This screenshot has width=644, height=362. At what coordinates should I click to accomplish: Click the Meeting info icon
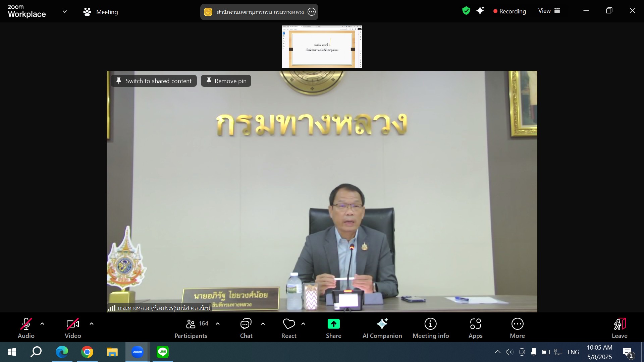click(430, 324)
